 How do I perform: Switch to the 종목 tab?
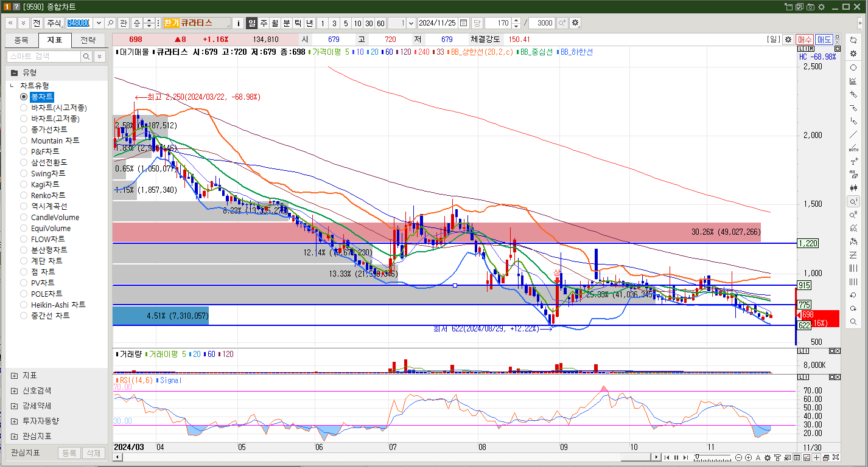(21, 40)
